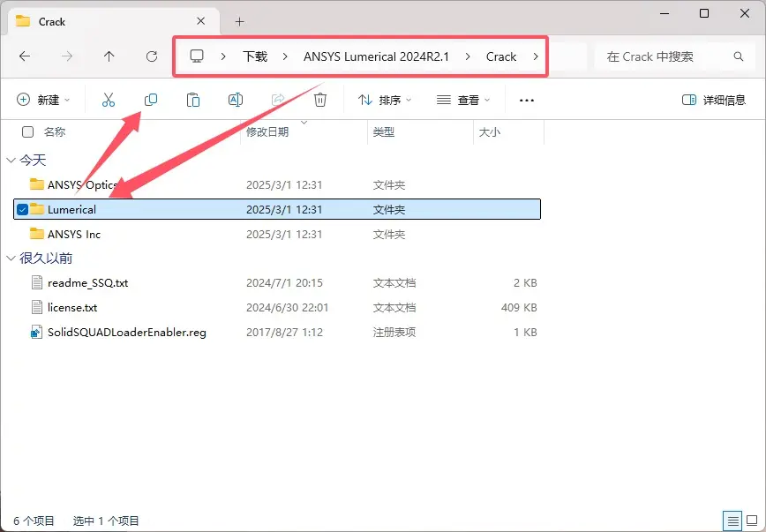Select the license.txt file
Image resolution: width=766 pixels, height=532 pixels.
point(72,308)
